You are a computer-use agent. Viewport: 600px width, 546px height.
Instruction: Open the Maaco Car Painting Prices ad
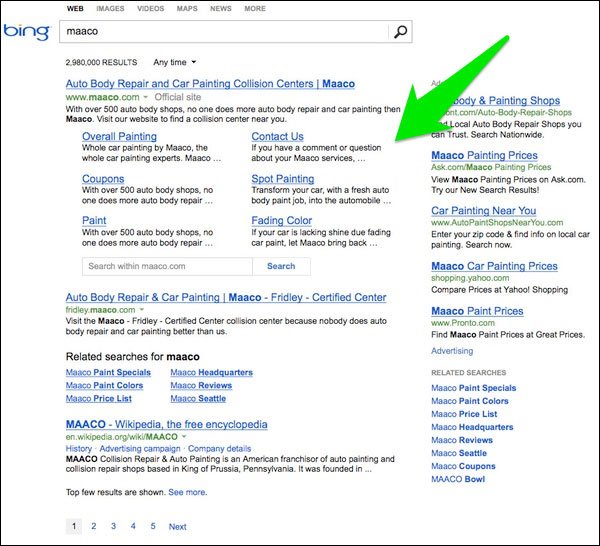494,266
